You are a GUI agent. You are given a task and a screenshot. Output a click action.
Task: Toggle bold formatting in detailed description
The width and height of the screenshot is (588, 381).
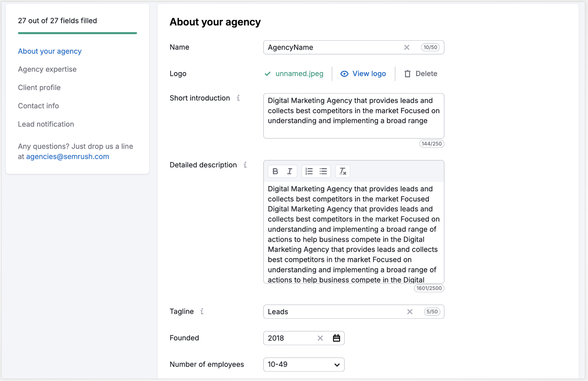point(275,171)
